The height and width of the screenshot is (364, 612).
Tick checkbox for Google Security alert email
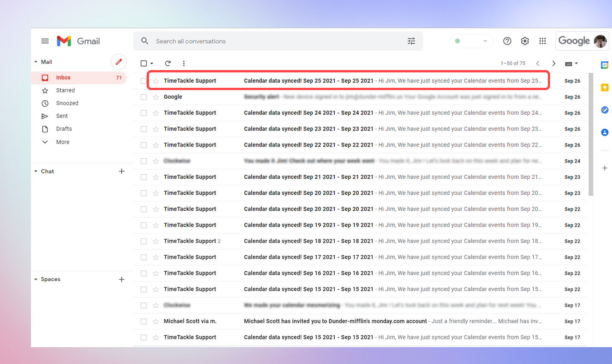(x=143, y=97)
